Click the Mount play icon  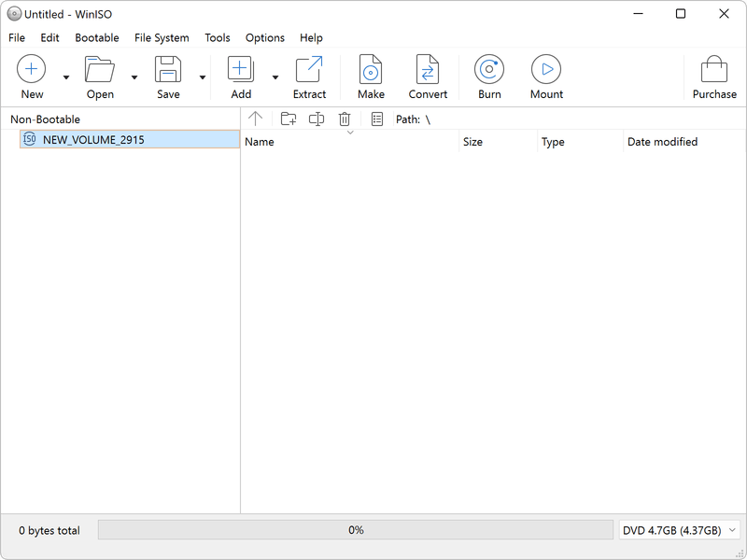[546, 70]
